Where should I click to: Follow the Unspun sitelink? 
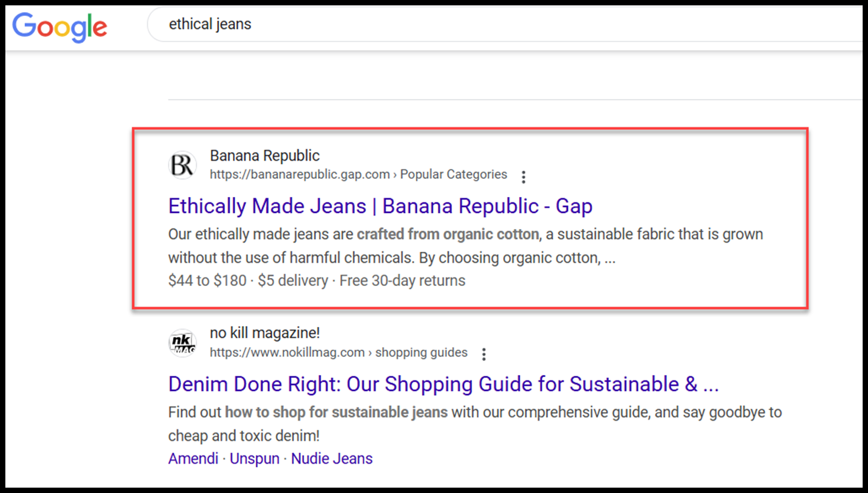(254, 459)
